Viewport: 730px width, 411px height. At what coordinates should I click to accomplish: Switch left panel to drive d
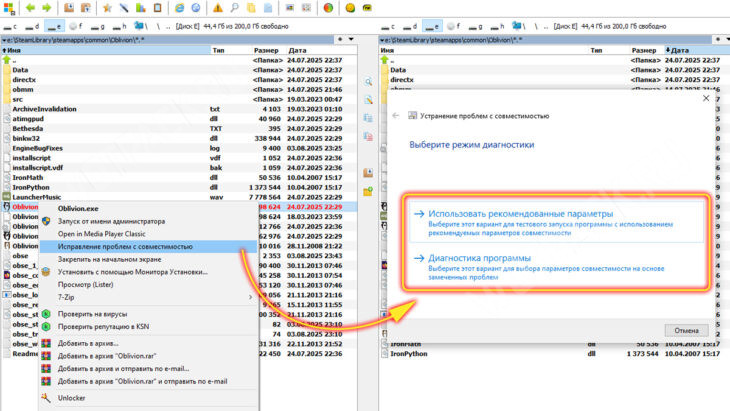pyautogui.click(x=32, y=27)
